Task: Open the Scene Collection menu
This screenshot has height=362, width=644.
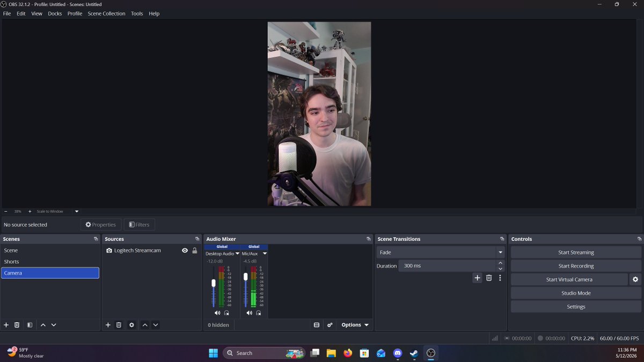Action: (106, 13)
